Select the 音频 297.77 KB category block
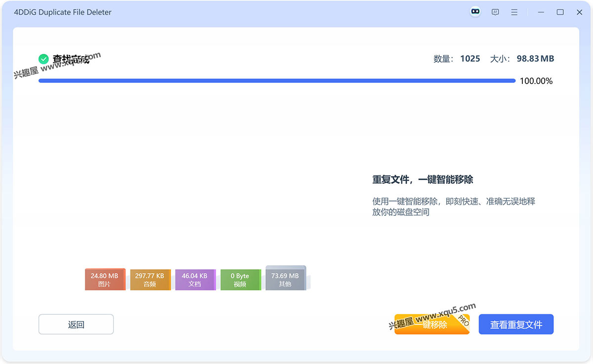The width and height of the screenshot is (593, 364). click(x=150, y=280)
